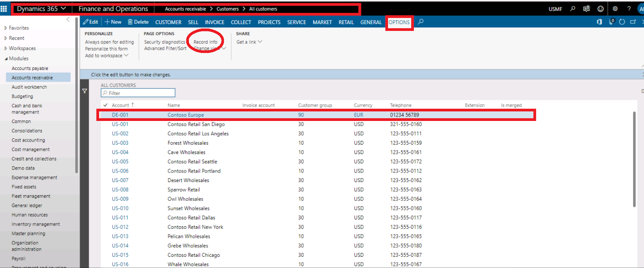Open the Inventory management module
Viewport: 644px width, 268px height.
(35, 224)
